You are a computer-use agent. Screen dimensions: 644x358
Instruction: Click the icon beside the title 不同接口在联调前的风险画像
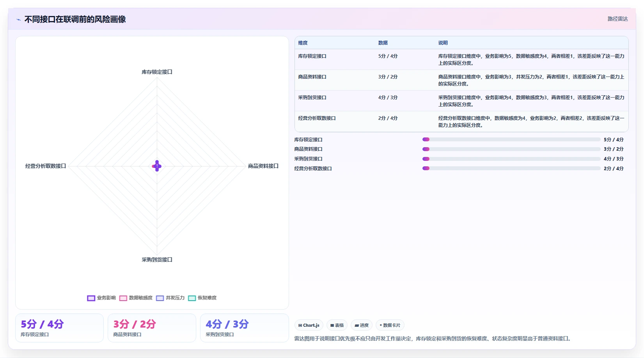point(18,20)
